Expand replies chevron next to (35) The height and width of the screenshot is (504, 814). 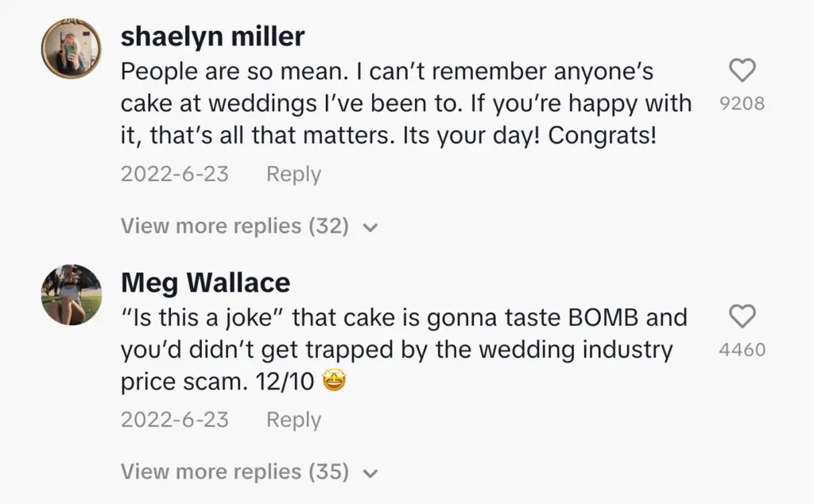370,474
